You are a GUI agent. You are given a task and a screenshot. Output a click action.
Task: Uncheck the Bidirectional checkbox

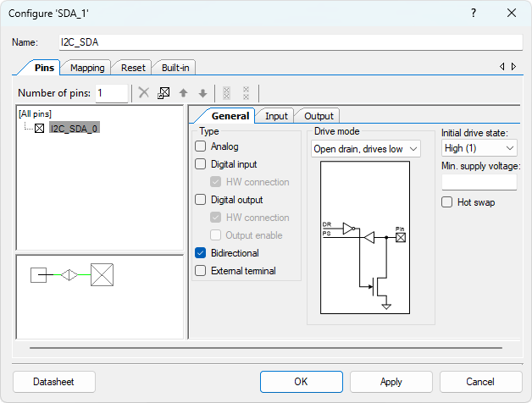tap(201, 253)
